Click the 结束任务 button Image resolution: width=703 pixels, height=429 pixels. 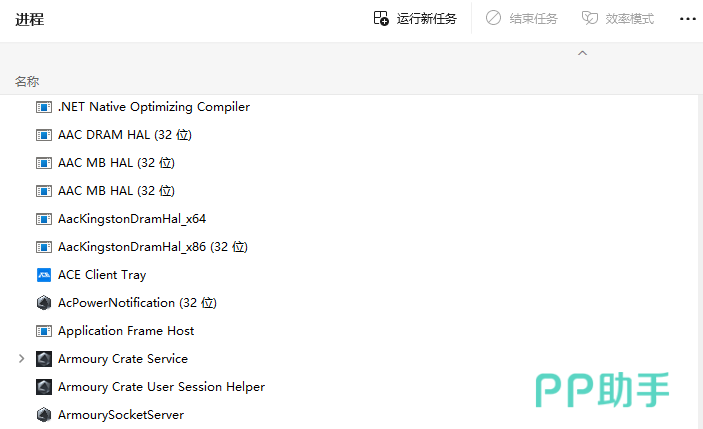(522, 19)
